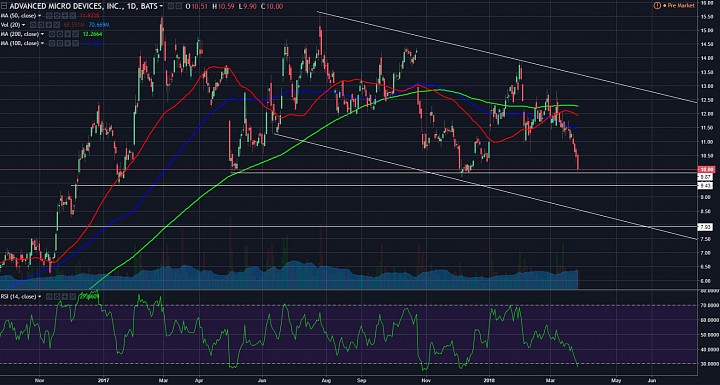Remove the MA (50, close) indicator

[x=73, y=16]
